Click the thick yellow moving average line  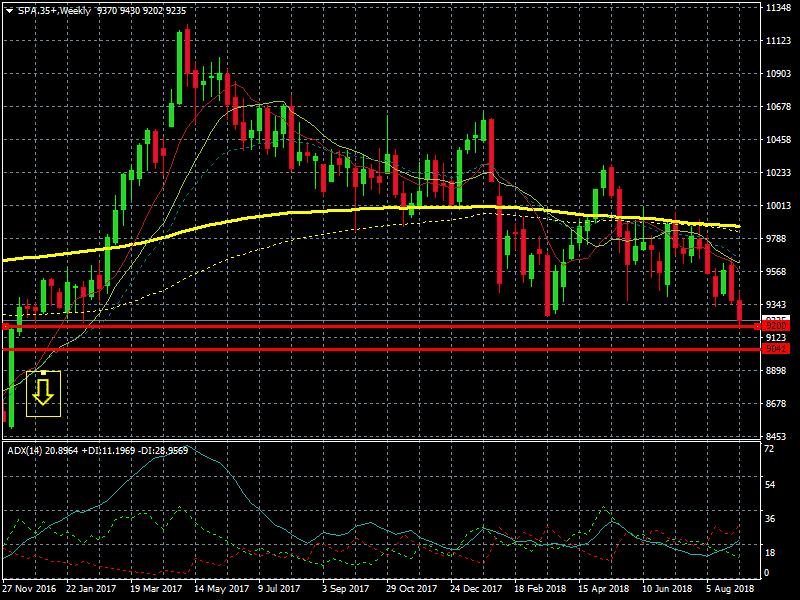pyautogui.click(x=300, y=212)
